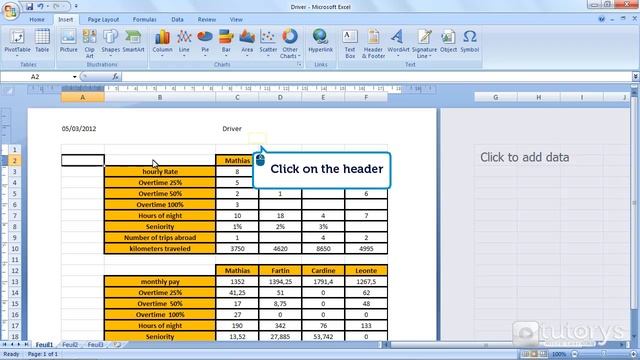The height and width of the screenshot is (360, 640).
Task: Undo the last action
Action: pos(40,7)
